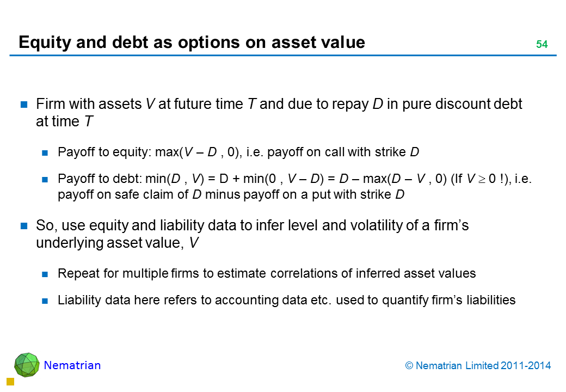Click the bullet marker beside "Firm with assets"

pos(24,105)
